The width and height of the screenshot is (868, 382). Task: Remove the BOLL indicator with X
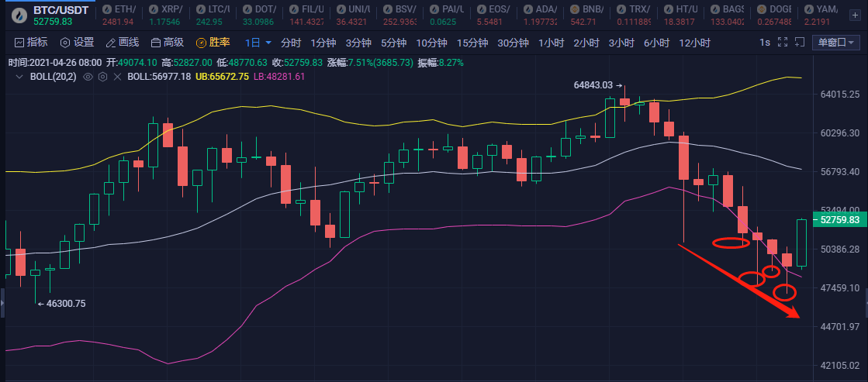pos(117,77)
